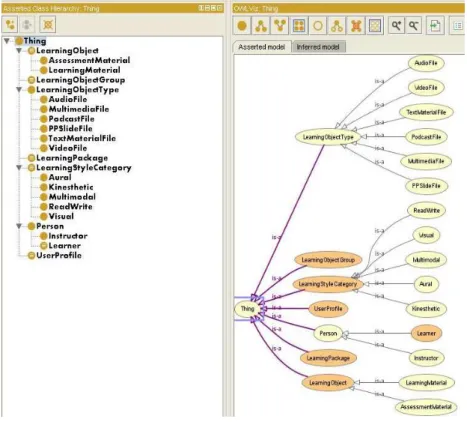Switch to the Asserted model tab
Image resolution: width=467 pixels, height=422 pixels.
(x=262, y=47)
